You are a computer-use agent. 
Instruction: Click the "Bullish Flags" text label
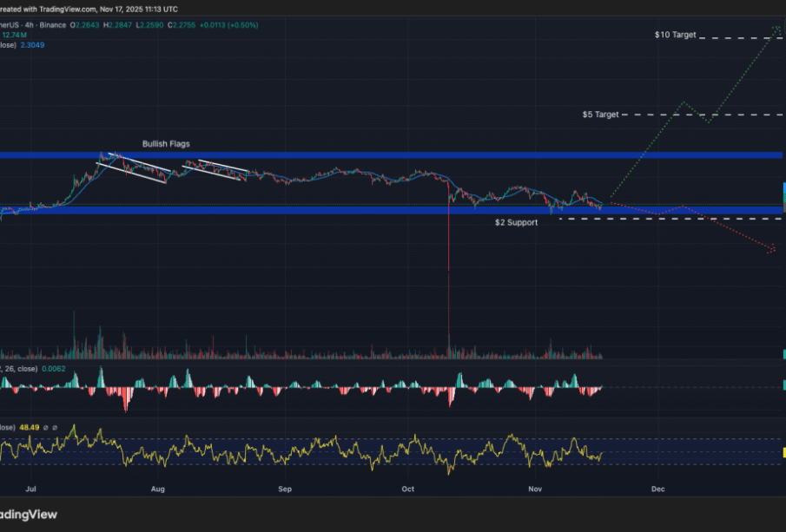(x=166, y=143)
